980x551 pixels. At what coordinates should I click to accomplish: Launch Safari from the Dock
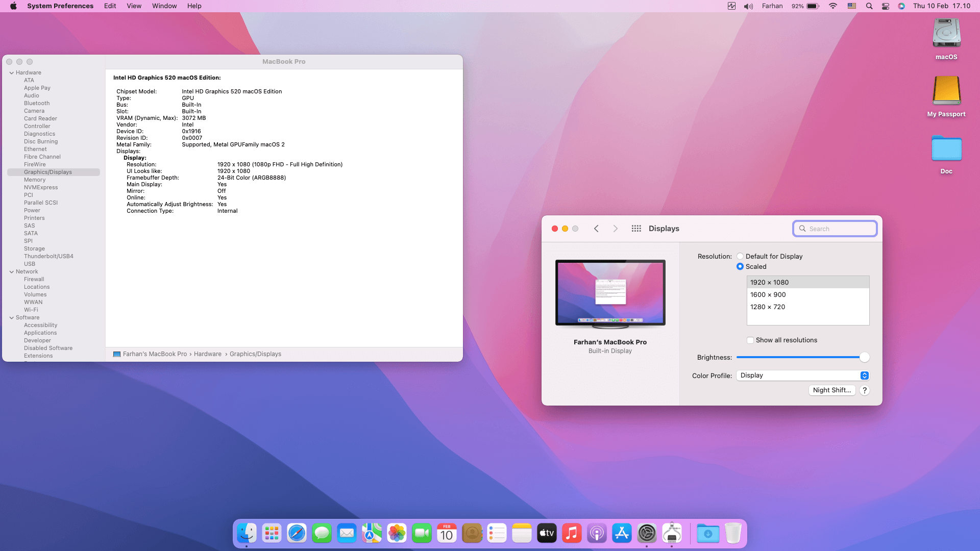(x=297, y=534)
